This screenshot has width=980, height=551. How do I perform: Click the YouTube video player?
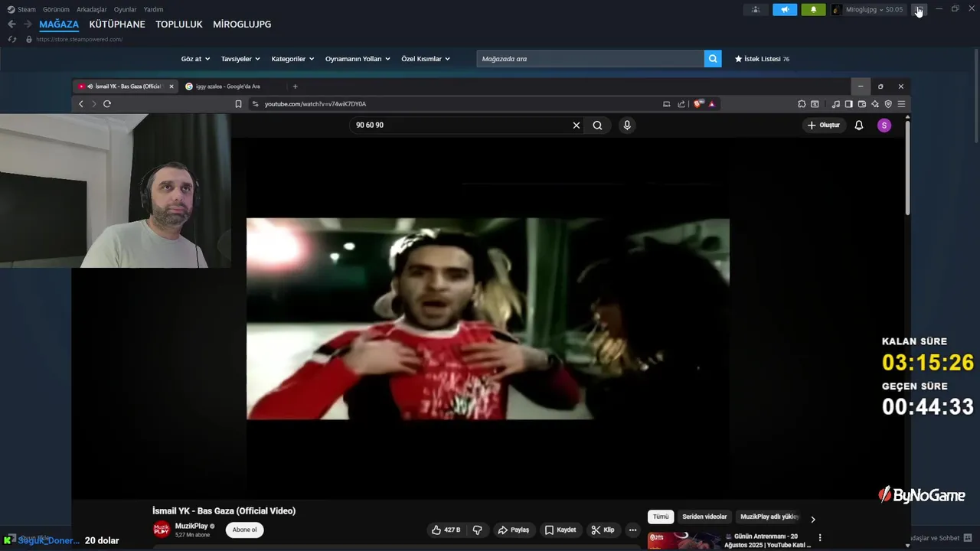coord(488,319)
